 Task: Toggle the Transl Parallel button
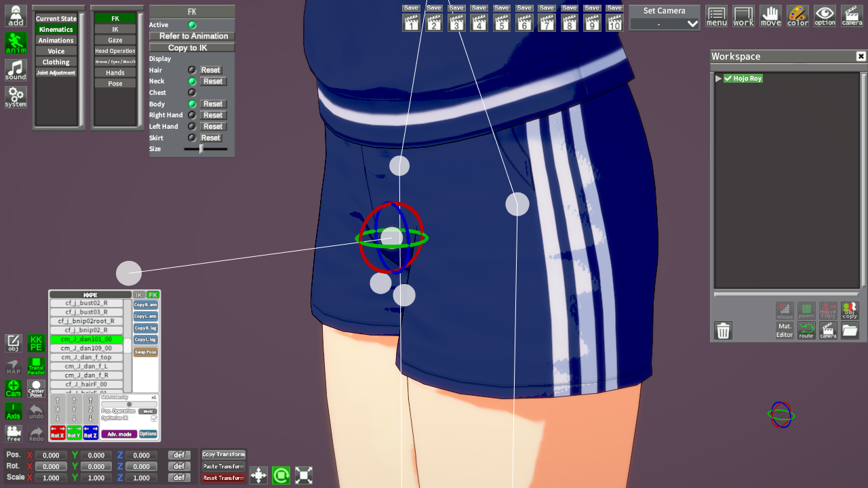click(x=36, y=366)
